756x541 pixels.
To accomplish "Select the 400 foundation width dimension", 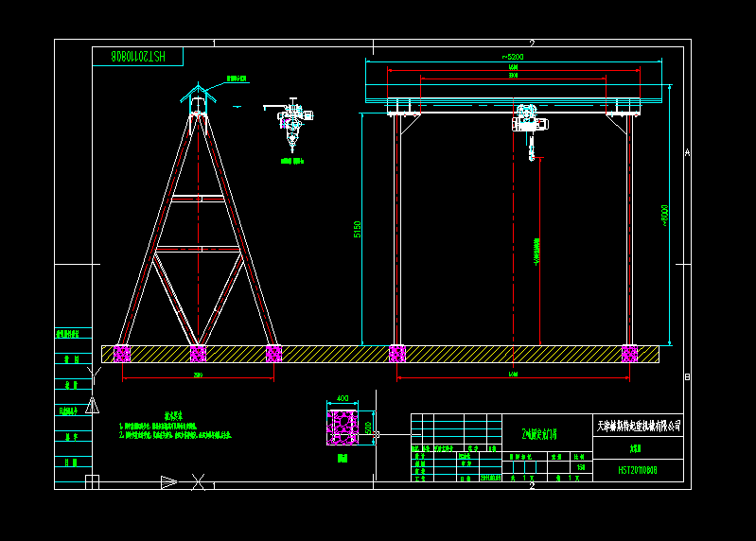I will [x=343, y=398].
